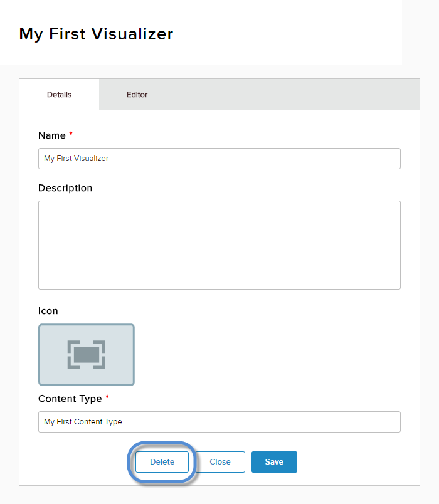The height and width of the screenshot is (504, 439).
Task: Click the My First Visualizer text in Name
Action: coord(76,159)
